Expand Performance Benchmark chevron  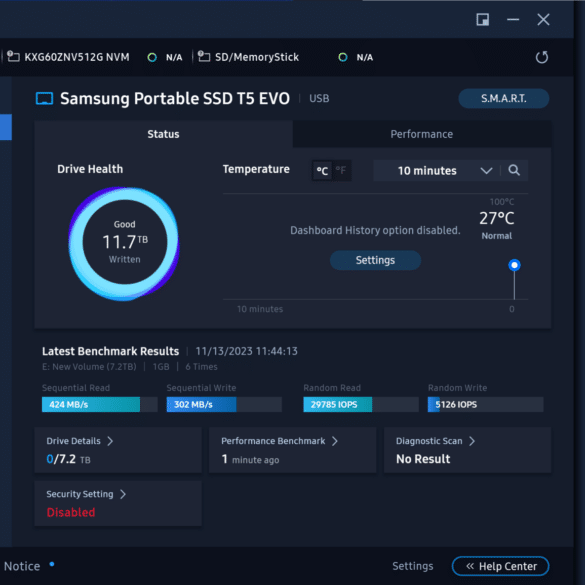tap(335, 441)
